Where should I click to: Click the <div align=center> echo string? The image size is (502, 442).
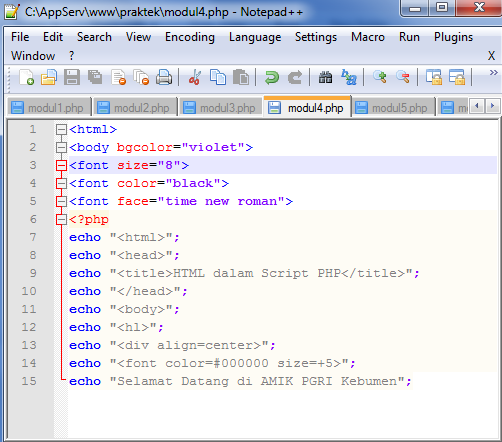(189, 345)
